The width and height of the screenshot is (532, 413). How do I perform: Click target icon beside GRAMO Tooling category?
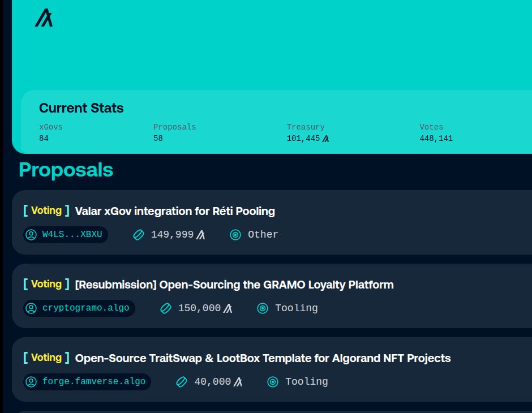pos(262,308)
